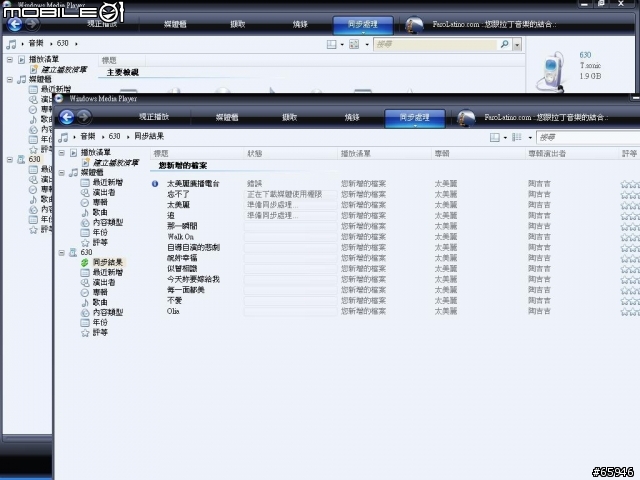
Task: Click 播放清單 playlist icon in front window tree
Action: (73, 153)
